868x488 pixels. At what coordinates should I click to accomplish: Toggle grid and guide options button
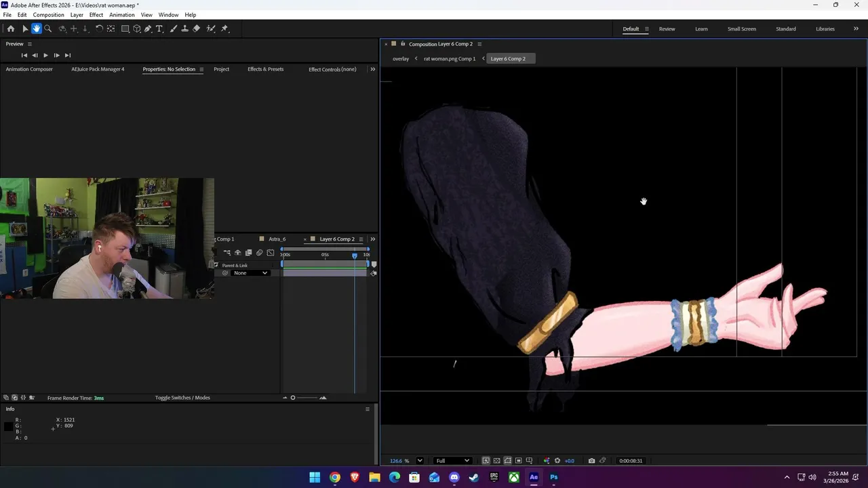click(529, 461)
